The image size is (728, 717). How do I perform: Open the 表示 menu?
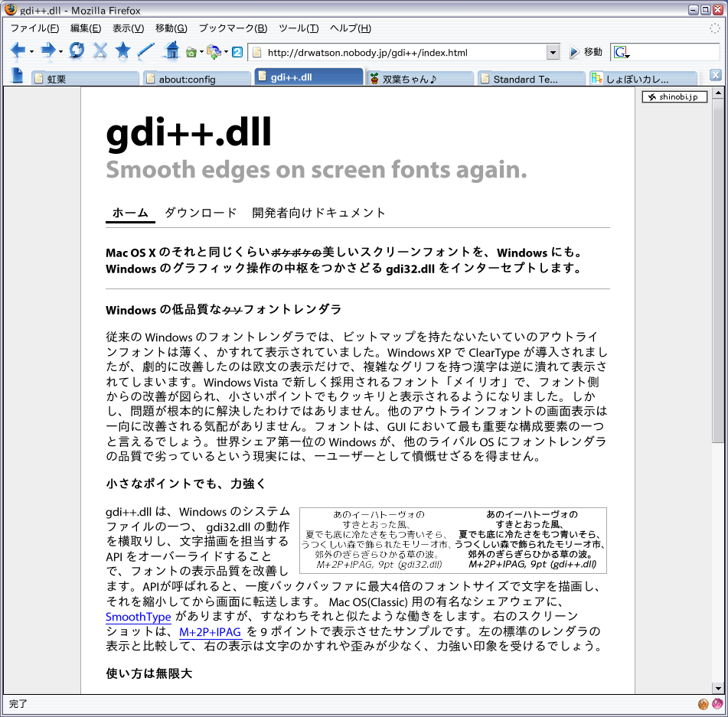tap(128, 28)
